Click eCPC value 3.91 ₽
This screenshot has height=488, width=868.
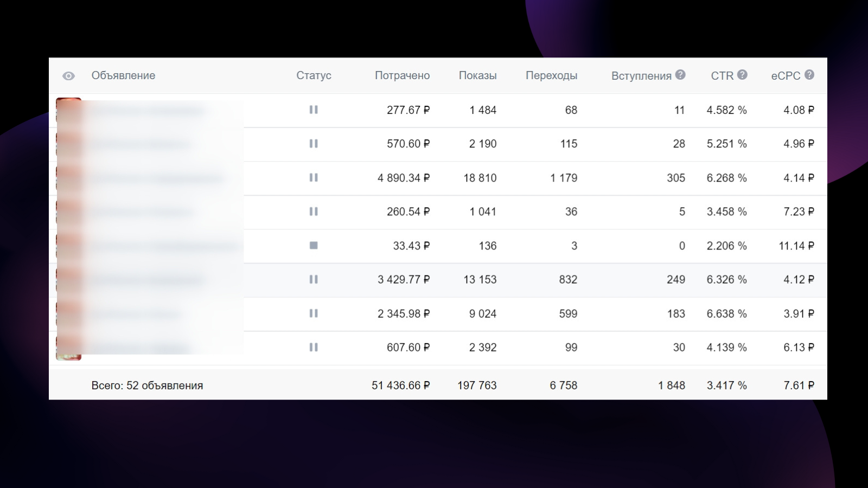(799, 313)
